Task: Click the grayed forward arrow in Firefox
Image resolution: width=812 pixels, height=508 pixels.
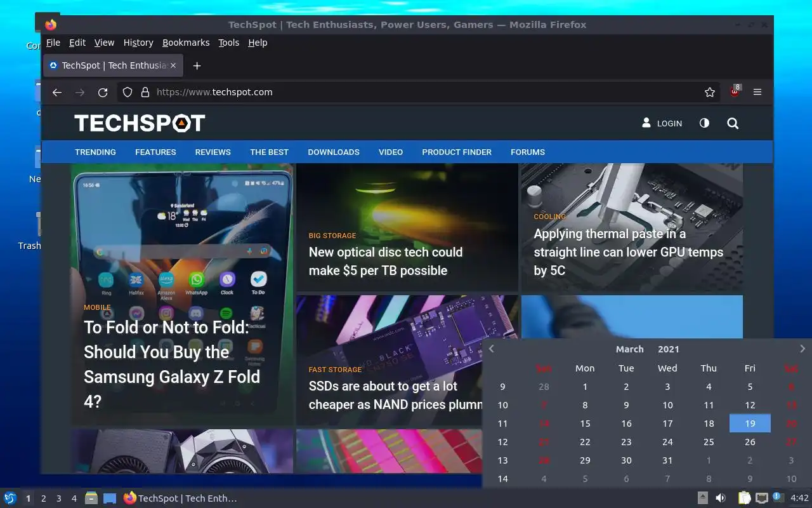Action: point(80,92)
